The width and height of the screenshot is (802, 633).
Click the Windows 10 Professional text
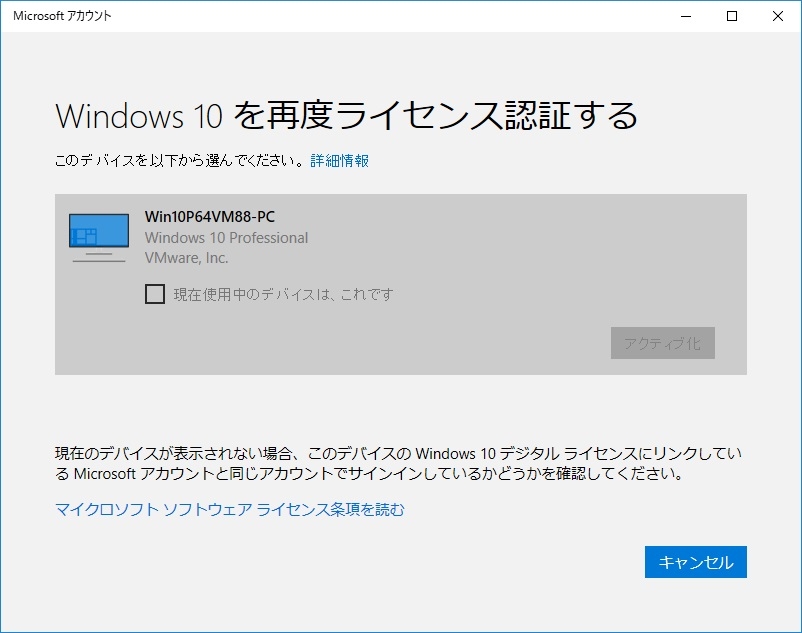click(226, 238)
